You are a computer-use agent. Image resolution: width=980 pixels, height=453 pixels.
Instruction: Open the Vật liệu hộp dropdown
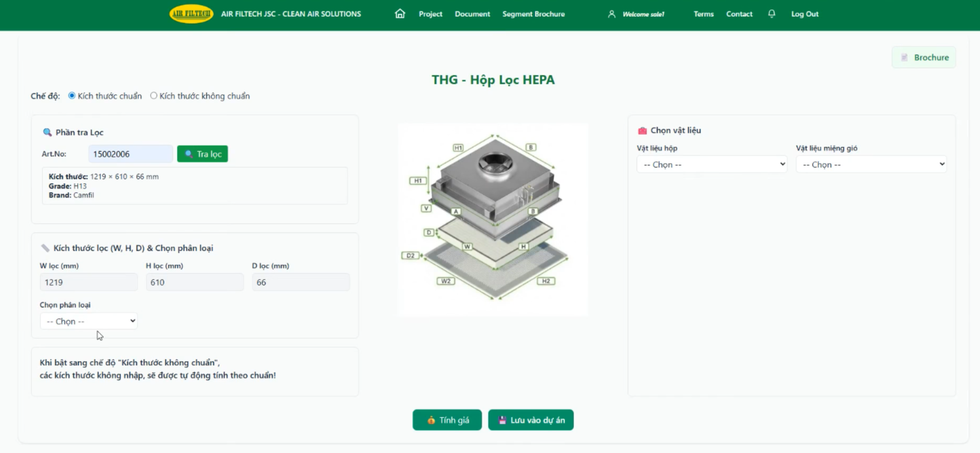(712, 164)
